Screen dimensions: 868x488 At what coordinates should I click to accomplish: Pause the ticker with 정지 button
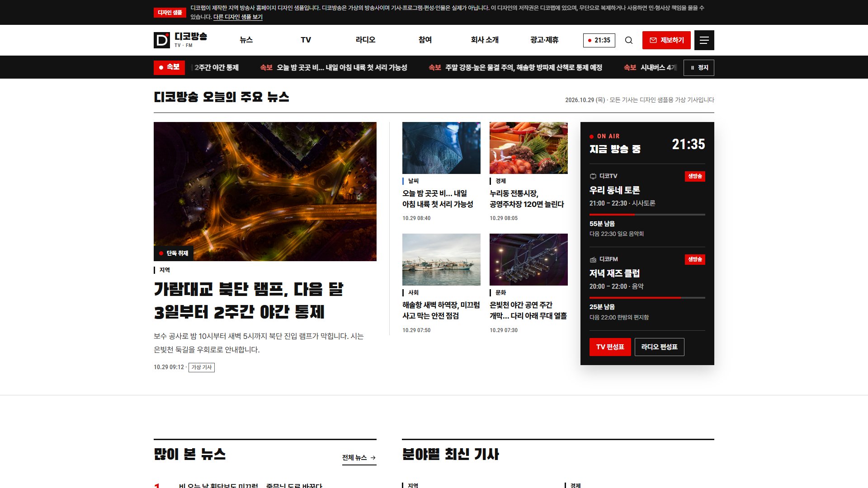(x=699, y=68)
